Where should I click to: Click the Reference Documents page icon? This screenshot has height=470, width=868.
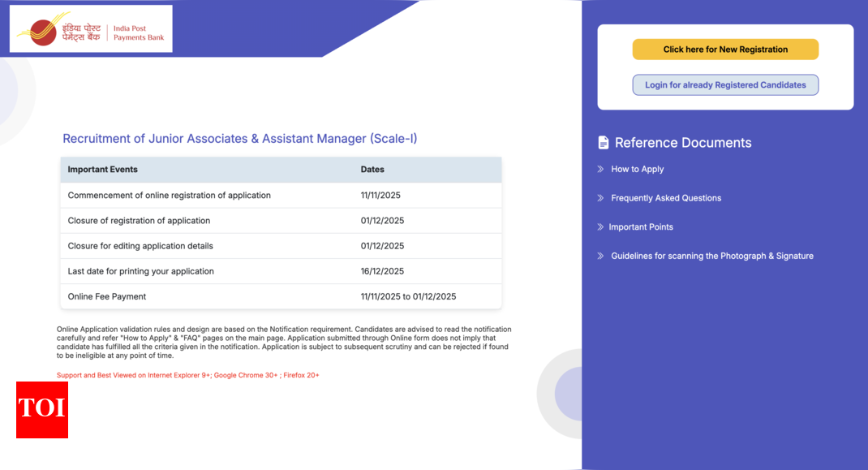click(x=603, y=142)
